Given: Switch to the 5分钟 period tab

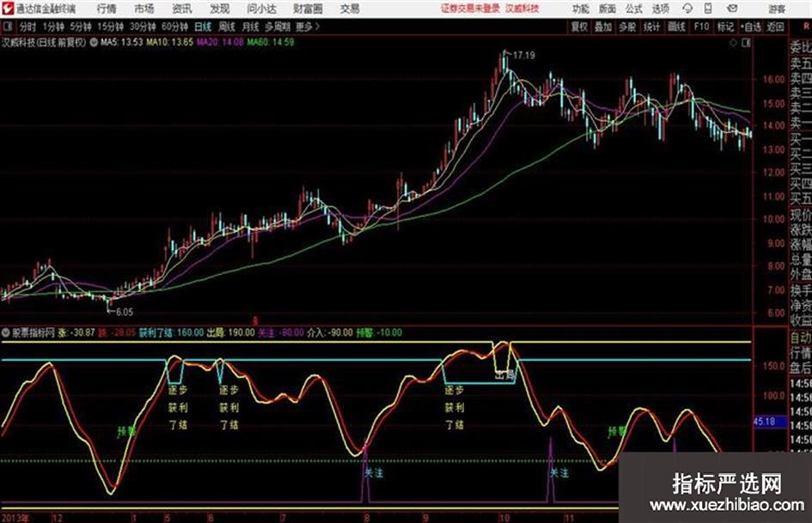Looking at the screenshot, I should click(x=80, y=27).
